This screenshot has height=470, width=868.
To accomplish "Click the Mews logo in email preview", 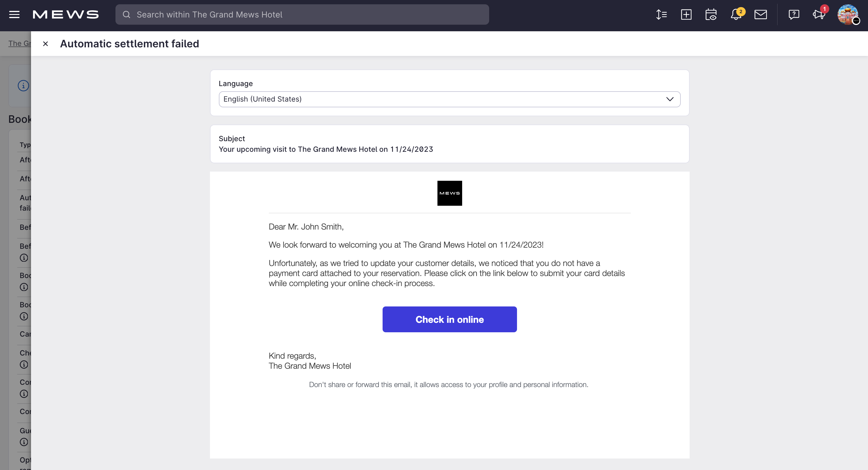I will [x=450, y=193].
